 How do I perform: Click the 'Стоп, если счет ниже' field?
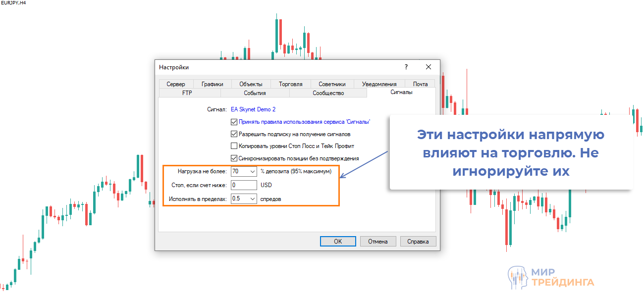click(244, 185)
